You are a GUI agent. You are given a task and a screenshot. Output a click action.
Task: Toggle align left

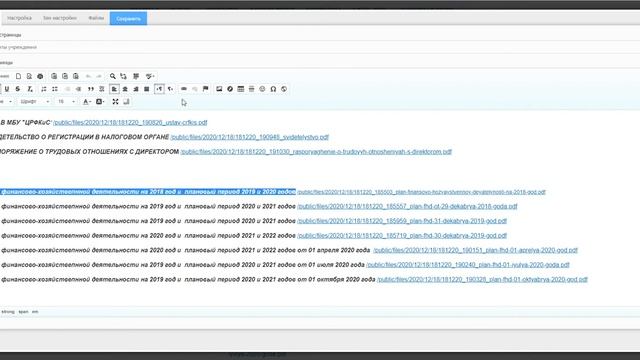114,89
